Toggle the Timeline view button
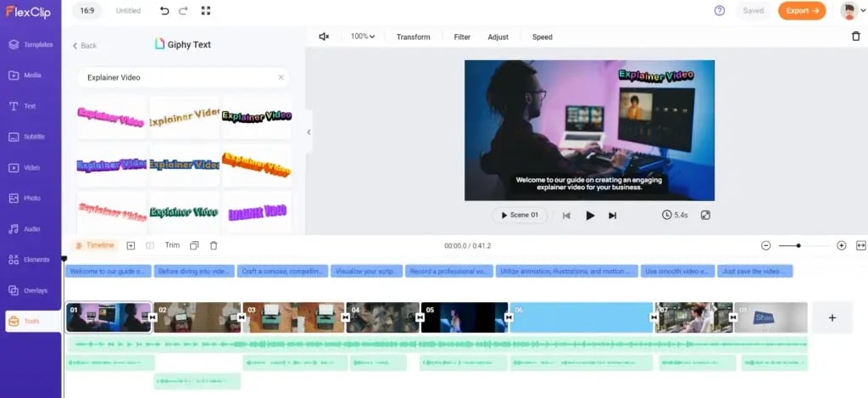This screenshot has height=398, width=868. point(94,245)
